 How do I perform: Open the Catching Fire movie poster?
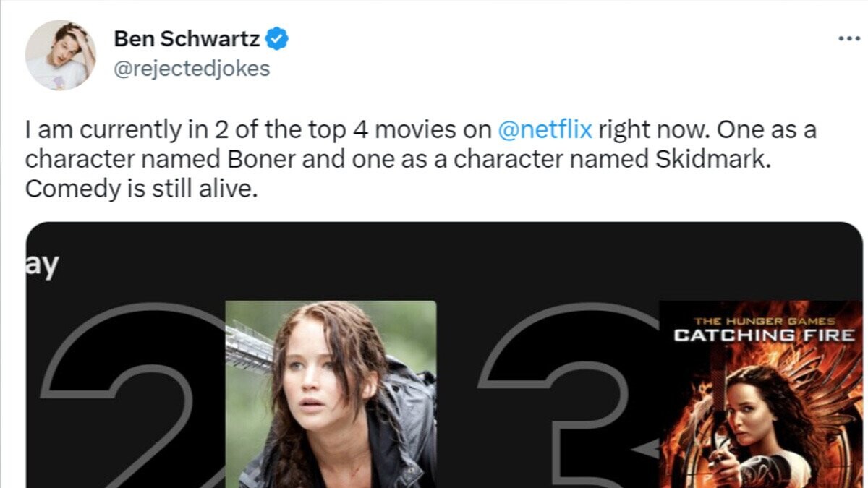[x=761, y=394]
